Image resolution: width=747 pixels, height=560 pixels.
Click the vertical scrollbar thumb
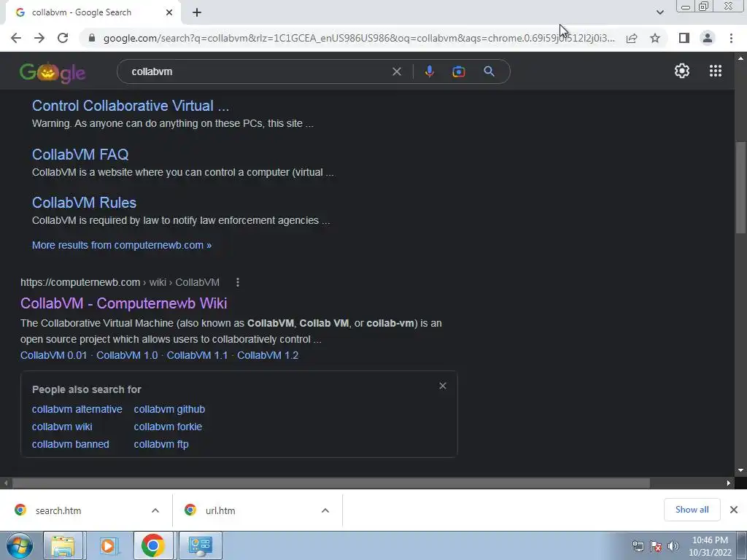point(740,188)
